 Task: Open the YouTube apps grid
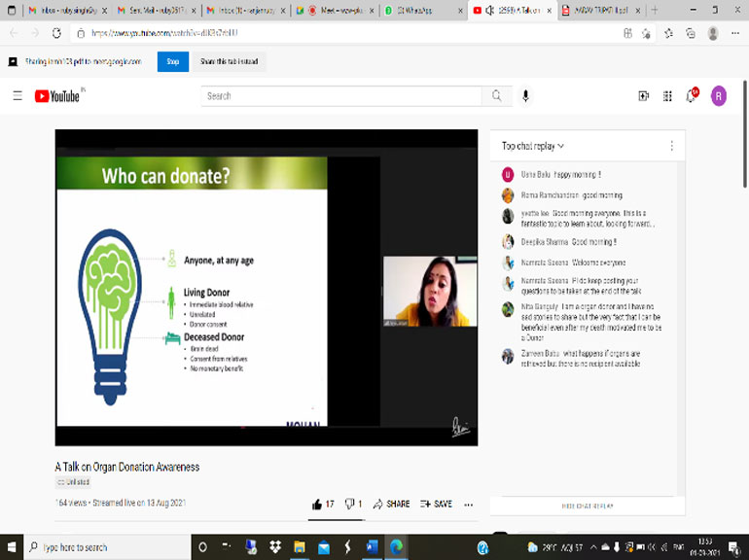click(x=667, y=96)
